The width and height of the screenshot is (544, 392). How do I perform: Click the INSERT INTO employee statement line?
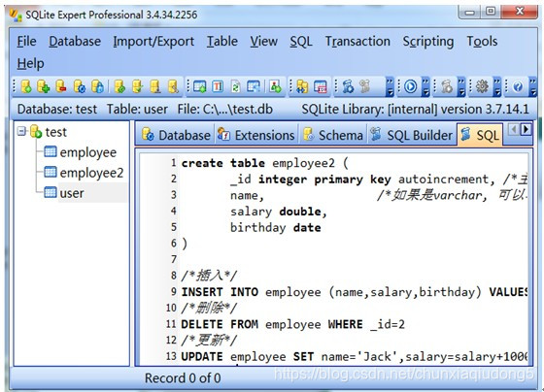[354, 292]
